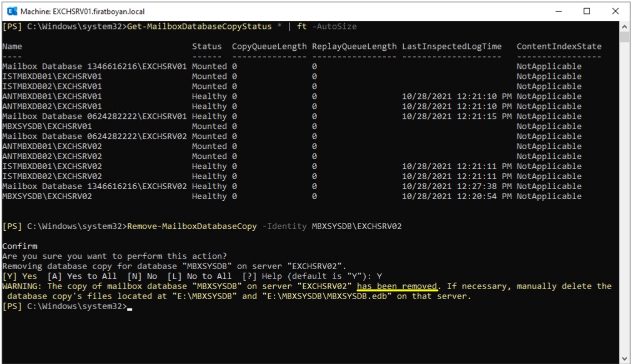Close the Exchange shell window
Image resolution: width=632 pixels, height=364 pixels.
(x=616, y=11)
